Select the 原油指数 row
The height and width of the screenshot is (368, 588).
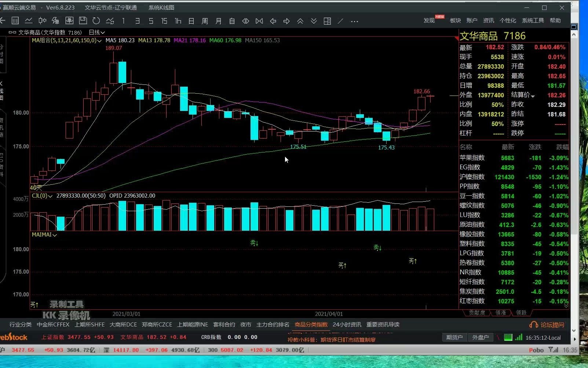click(x=514, y=225)
